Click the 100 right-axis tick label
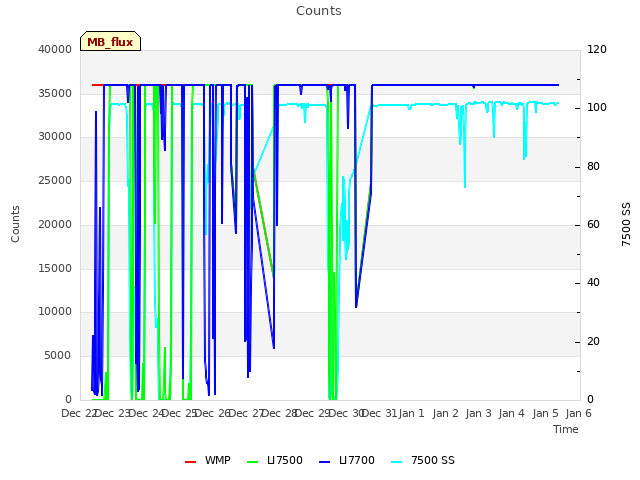This screenshot has width=640, height=480. pyautogui.click(x=597, y=108)
